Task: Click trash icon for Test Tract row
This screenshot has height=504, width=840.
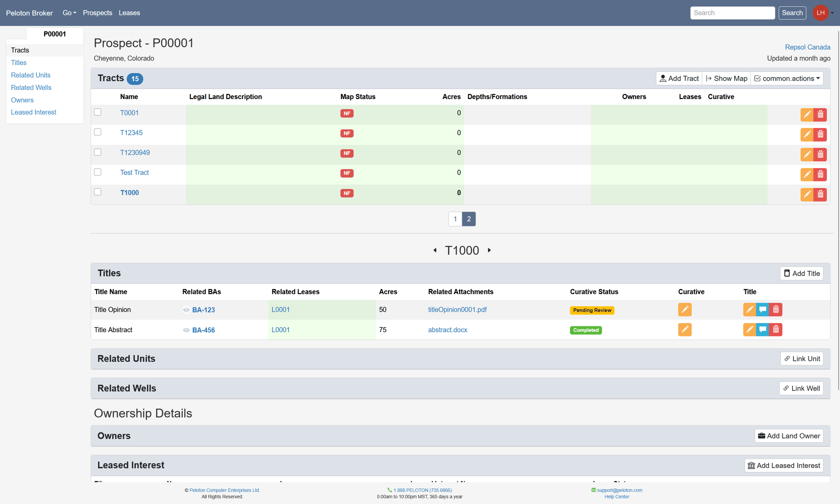Action: (x=820, y=174)
